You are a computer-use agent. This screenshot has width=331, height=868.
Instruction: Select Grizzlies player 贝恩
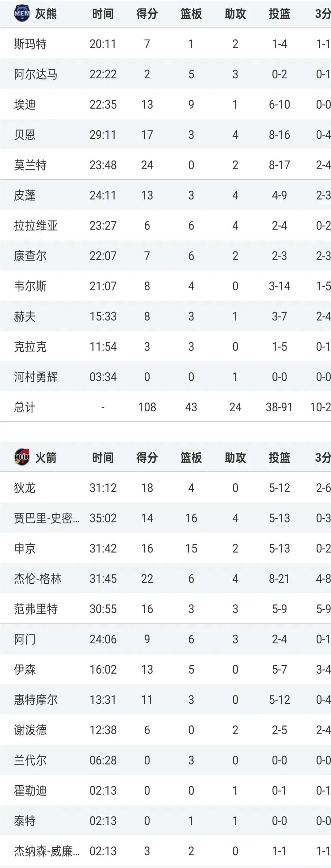click(25, 135)
